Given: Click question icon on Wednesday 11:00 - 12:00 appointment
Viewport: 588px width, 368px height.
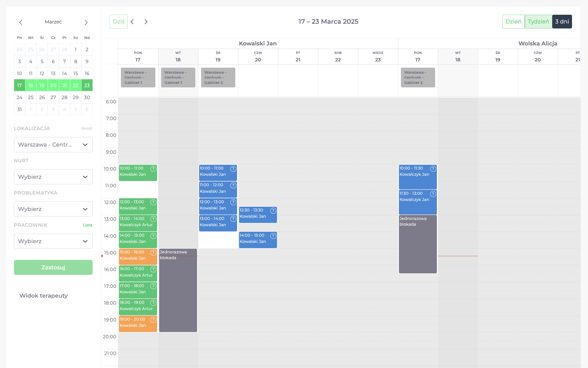Looking at the screenshot, I should pos(233,185).
